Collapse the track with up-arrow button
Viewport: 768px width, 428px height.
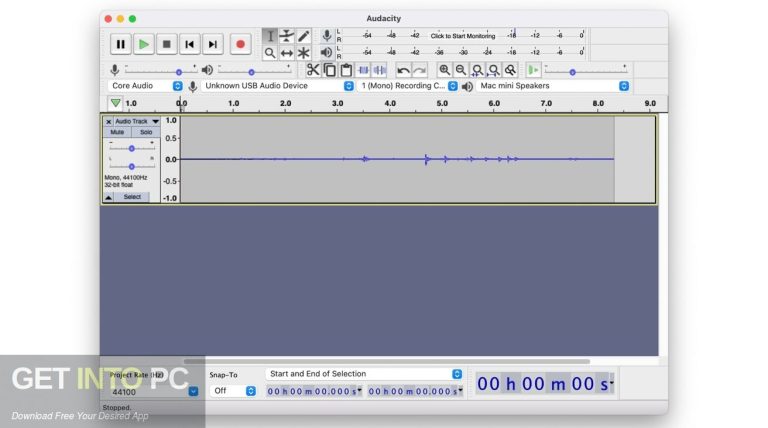pos(108,197)
